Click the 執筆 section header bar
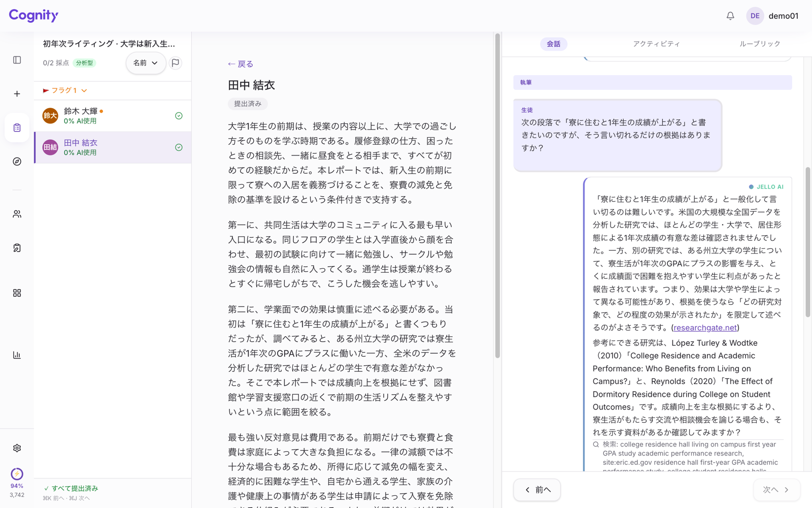The height and width of the screenshot is (508, 812). (x=652, y=82)
